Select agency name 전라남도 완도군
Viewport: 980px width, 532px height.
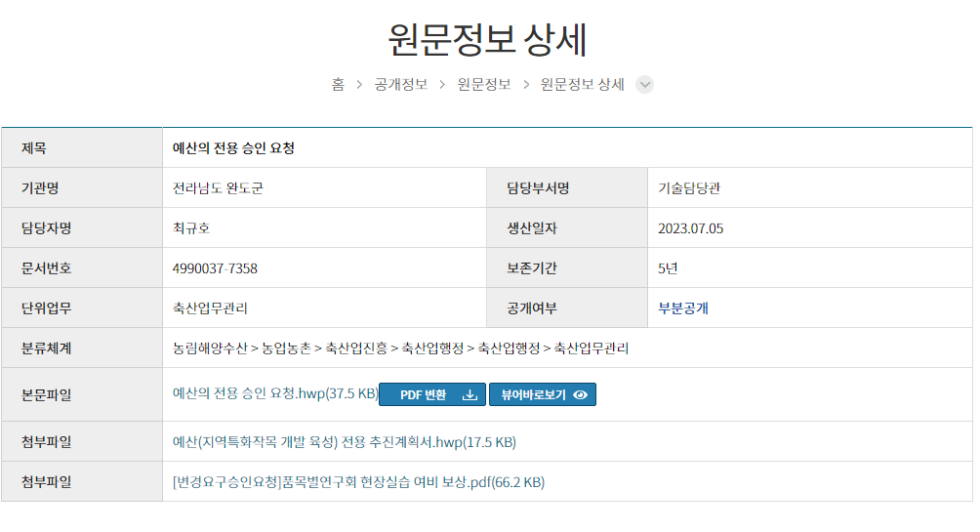click(x=218, y=188)
